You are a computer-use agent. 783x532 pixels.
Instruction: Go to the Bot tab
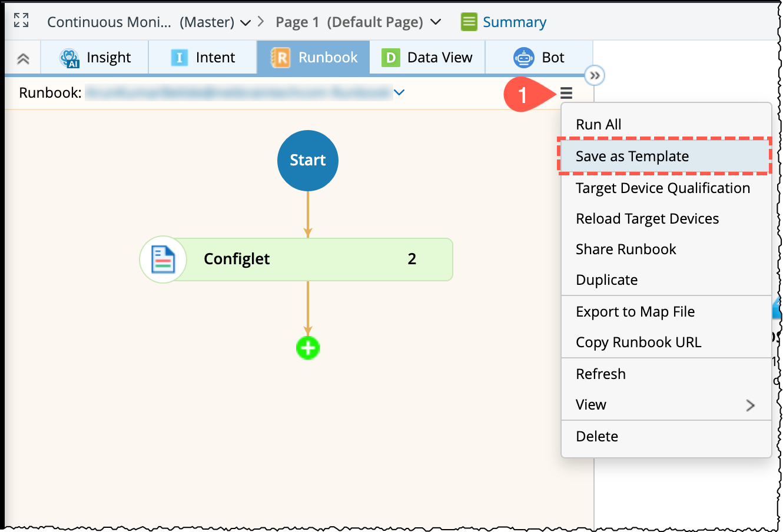pos(539,58)
